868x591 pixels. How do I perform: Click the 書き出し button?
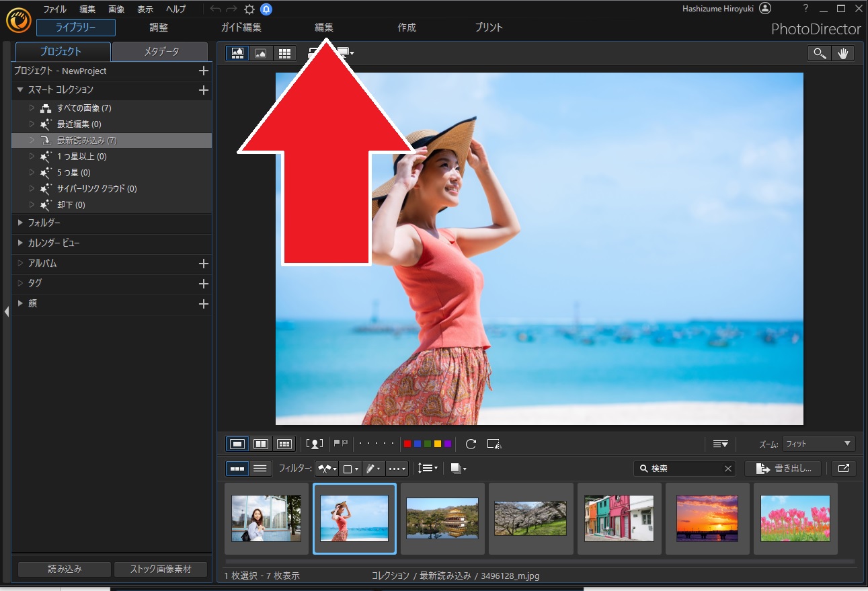click(x=782, y=468)
